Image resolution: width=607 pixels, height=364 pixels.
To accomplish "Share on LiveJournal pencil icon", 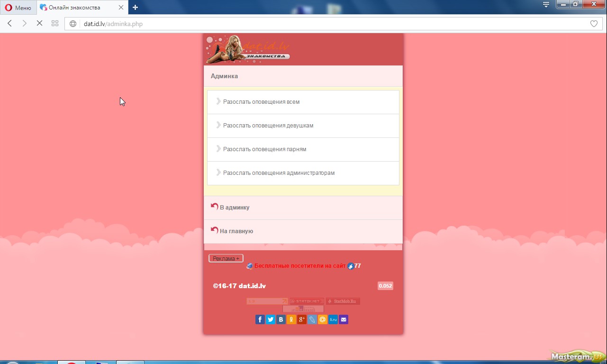I will [312, 319].
